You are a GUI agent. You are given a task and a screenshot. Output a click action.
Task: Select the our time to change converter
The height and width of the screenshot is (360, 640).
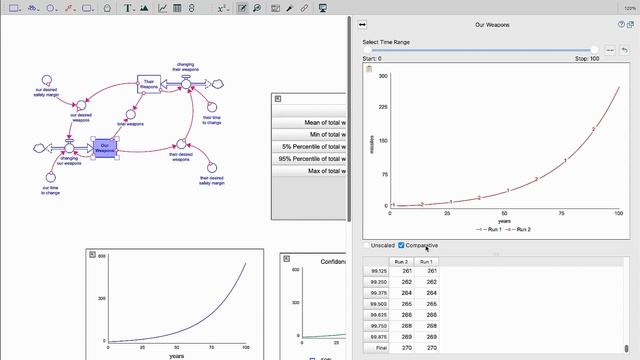click(x=51, y=177)
